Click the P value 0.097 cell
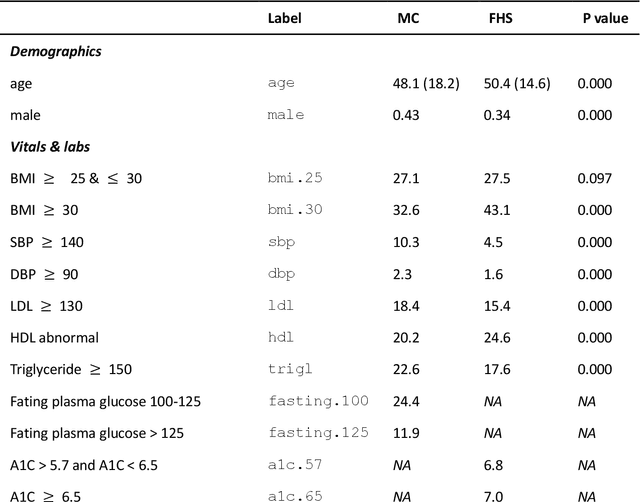Screen dimensions: 640x502 pyautogui.click(x=594, y=179)
